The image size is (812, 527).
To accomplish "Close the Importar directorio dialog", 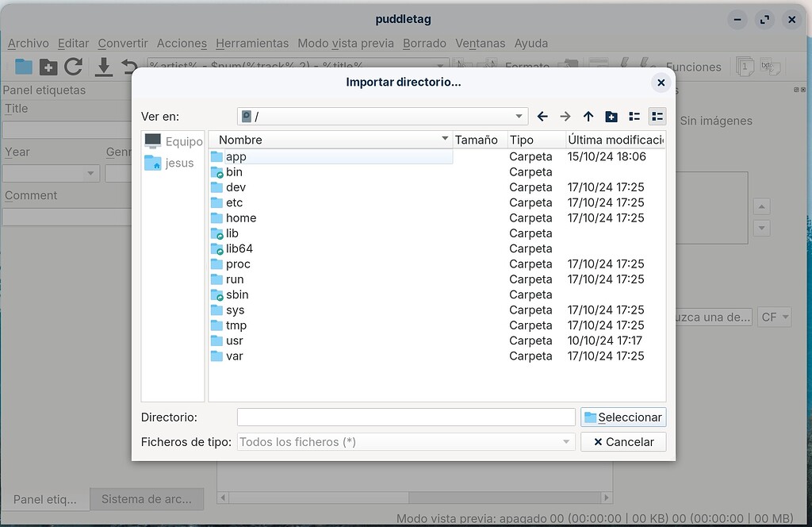I will [x=661, y=83].
